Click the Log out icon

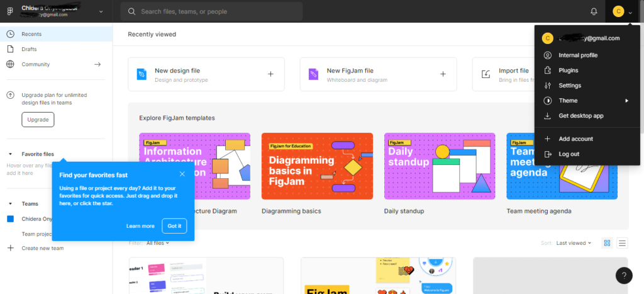(x=547, y=154)
